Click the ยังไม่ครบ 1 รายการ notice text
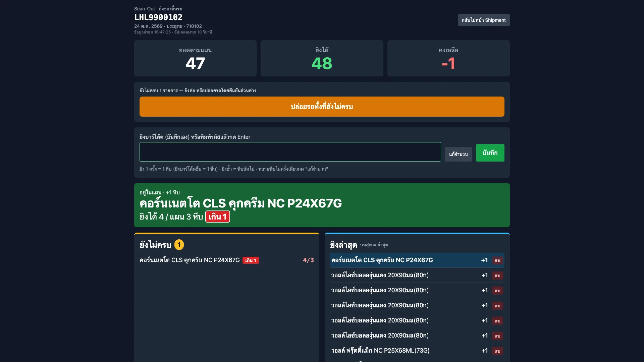Image resolution: width=644 pixels, height=362 pixels. (198, 90)
